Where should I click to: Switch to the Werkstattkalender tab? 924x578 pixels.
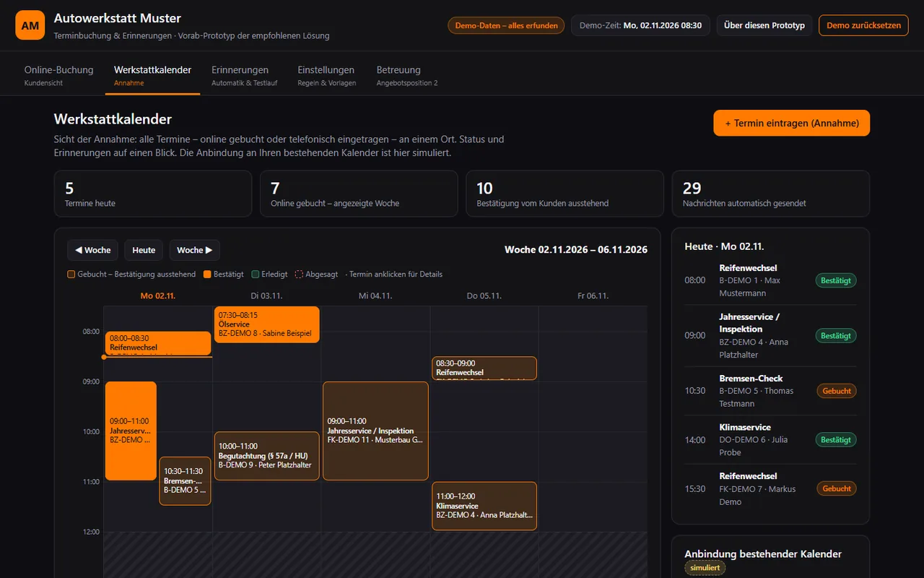tap(152, 76)
